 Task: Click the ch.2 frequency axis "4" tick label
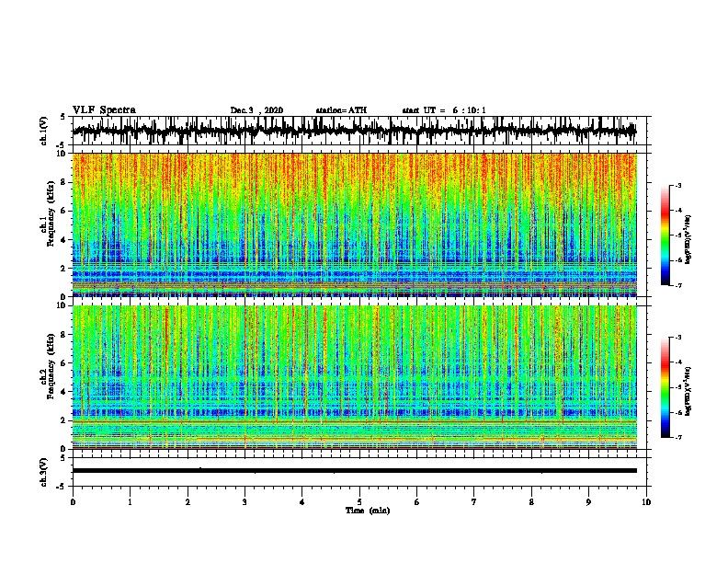pyautogui.click(x=63, y=392)
